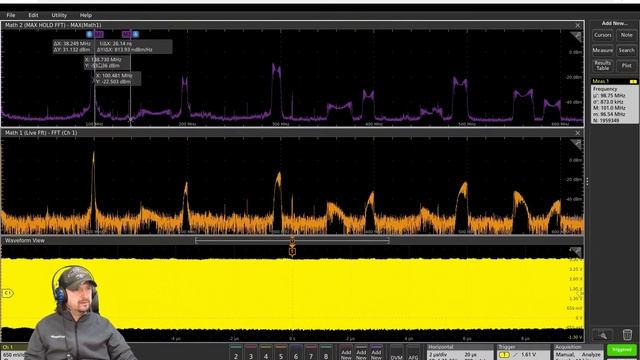Viewport: 640px width, 360px height.
Task: Close the Math 1 Live FFT view
Action: (578, 133)
